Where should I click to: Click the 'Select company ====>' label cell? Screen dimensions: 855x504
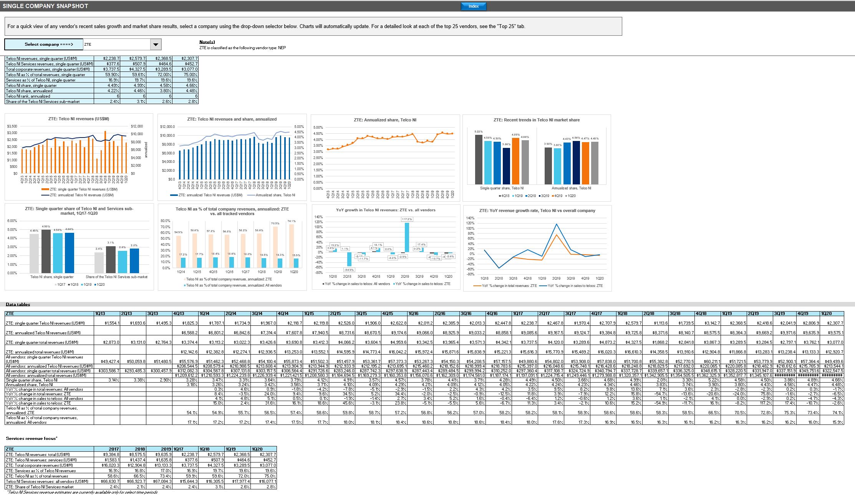(x=44, y=45)
